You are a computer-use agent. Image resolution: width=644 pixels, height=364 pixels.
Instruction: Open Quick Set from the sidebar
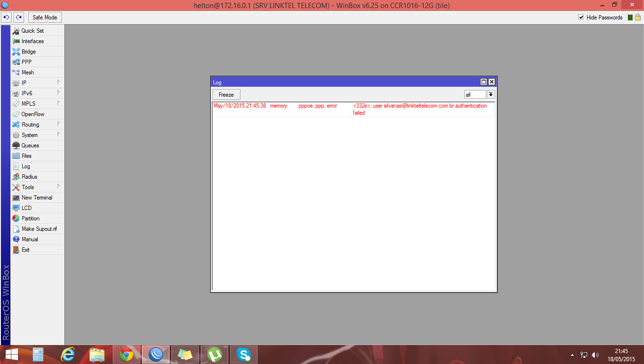[37, 31]
